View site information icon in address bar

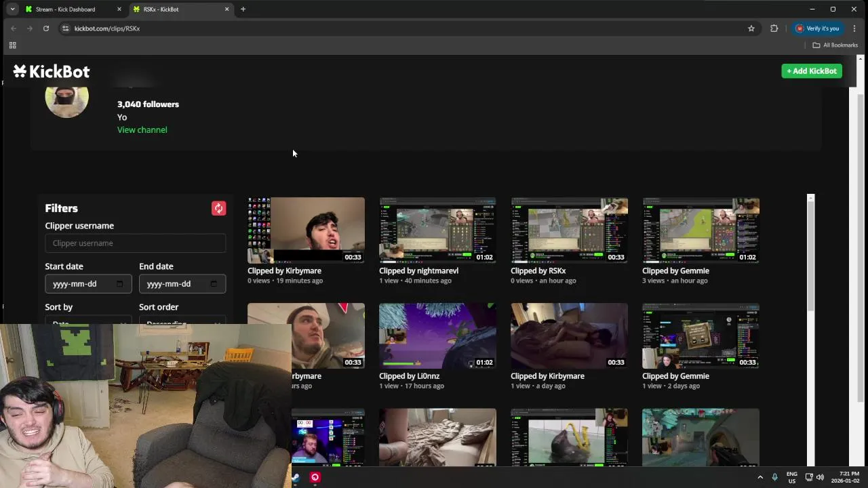click(x=65, y=28)
